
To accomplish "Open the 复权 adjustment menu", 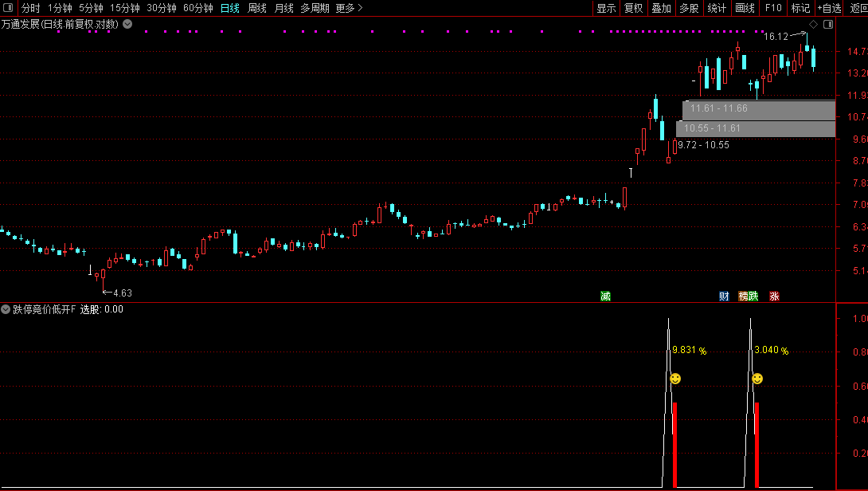I will point(634,8).
